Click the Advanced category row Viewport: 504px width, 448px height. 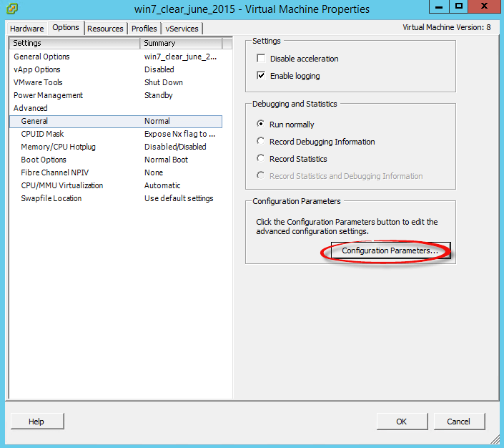[116, 108]
